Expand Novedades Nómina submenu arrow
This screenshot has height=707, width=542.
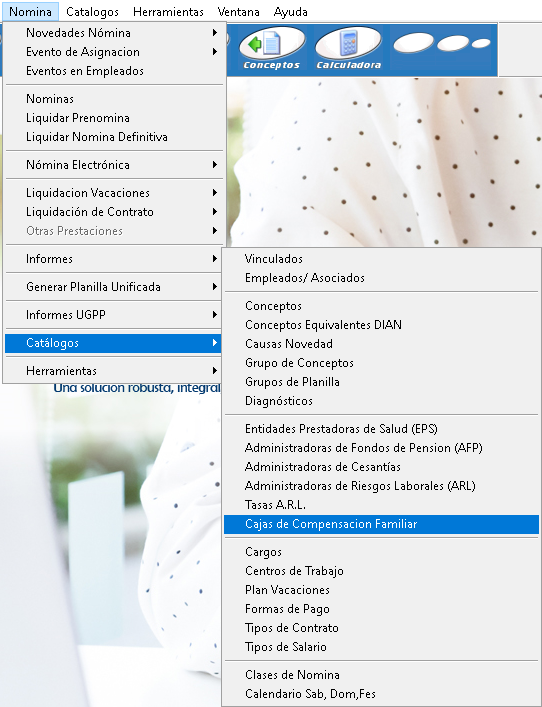pyautogui.click(x=215, y=32)
